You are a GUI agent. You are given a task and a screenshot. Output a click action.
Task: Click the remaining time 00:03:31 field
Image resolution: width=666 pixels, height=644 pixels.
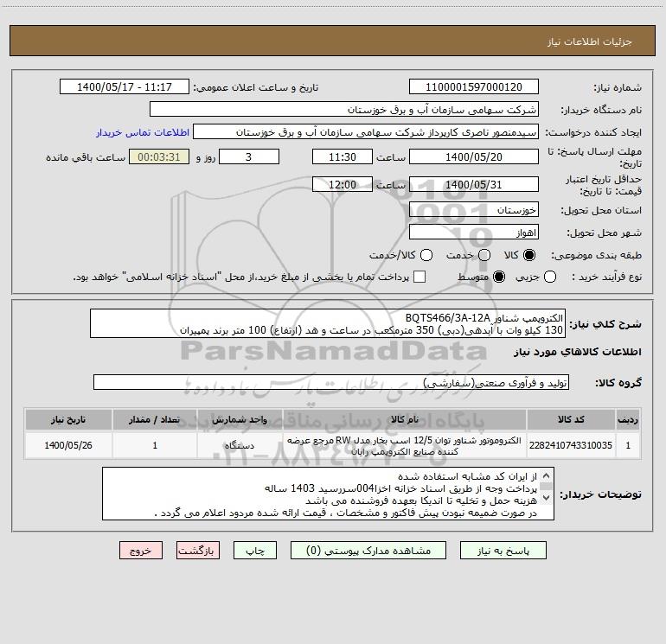click(x=159, y=156)
